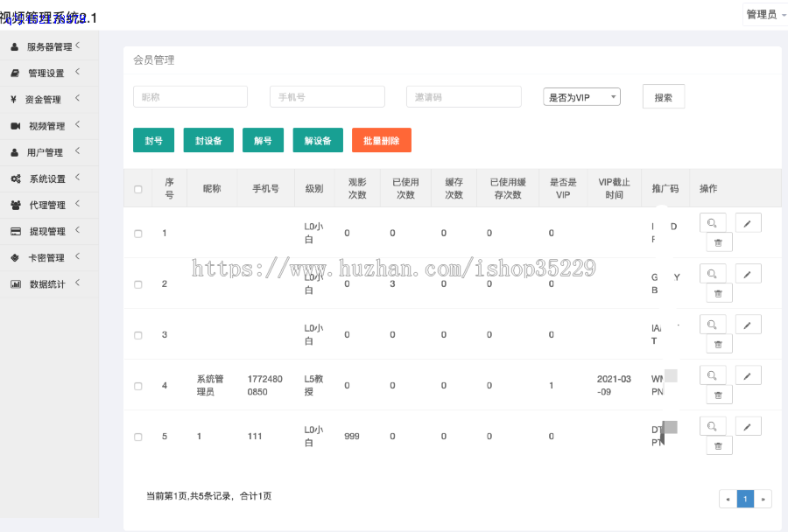788x532 pixels.
Task: Toggle the select-all checkbox in table header
Action: click(138, 189)
